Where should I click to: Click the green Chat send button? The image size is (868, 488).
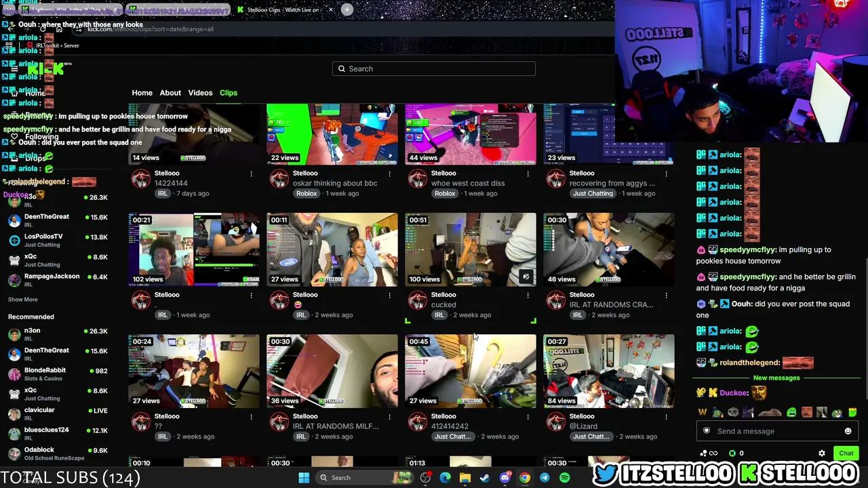click(846, 453)
